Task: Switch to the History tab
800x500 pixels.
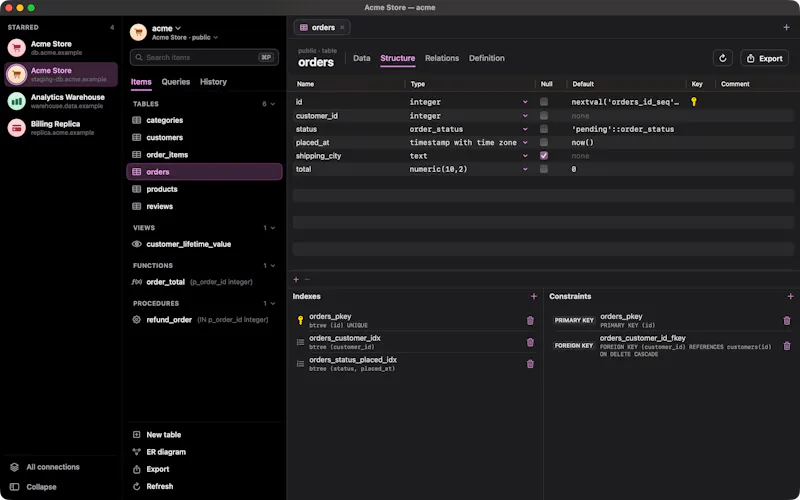Action: coord(213,82)
